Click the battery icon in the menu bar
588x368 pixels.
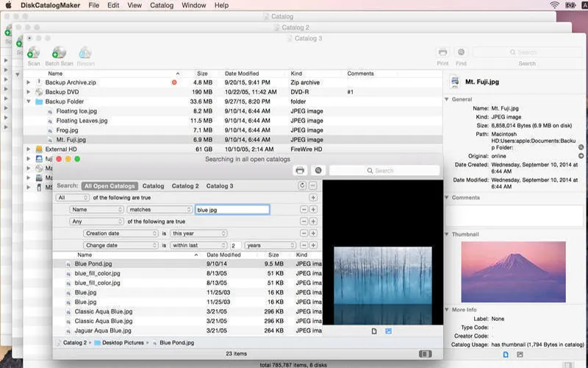click(570, 5)
